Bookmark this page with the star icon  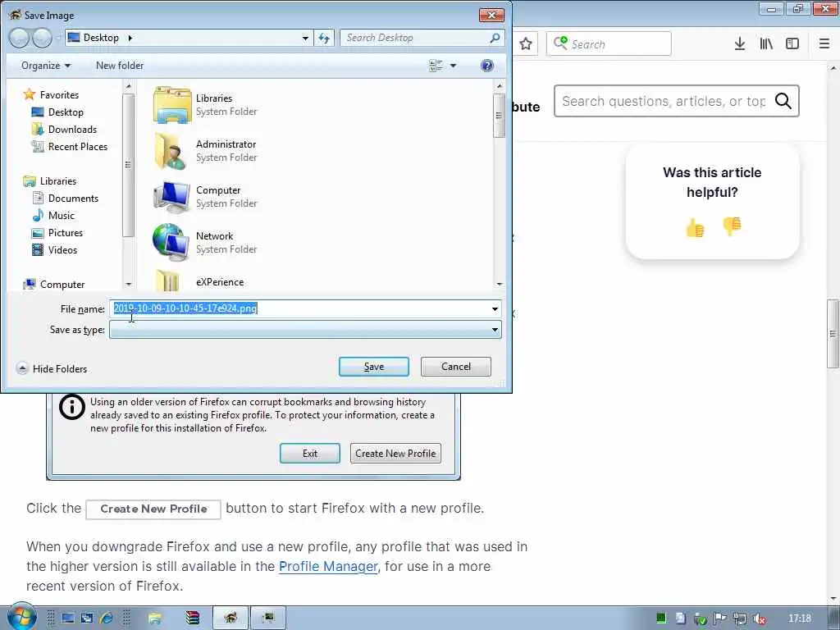point(526,44)
